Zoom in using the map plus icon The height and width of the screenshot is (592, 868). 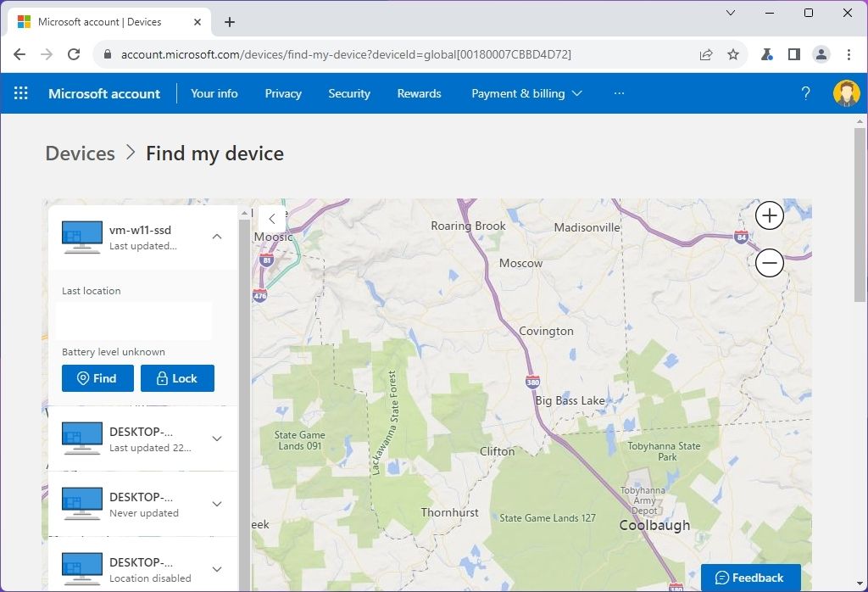click(769, 215)
